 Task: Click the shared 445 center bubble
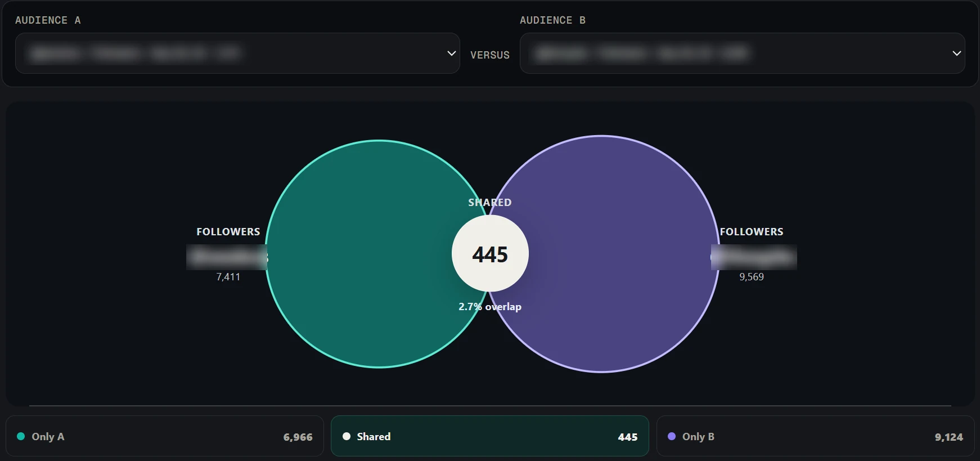click(490, 254)
